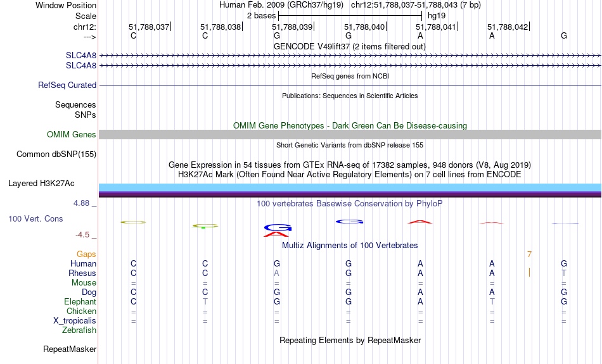This screenshot has height=364, width=602.
Task: Select the Human alignment row label
Action: click(x=83, y=264)
